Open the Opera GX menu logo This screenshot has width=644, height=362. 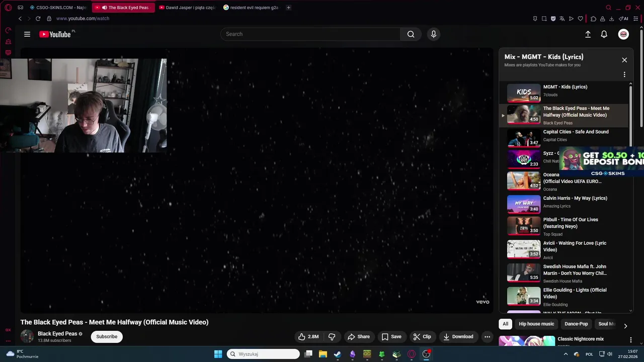[8, 8]
